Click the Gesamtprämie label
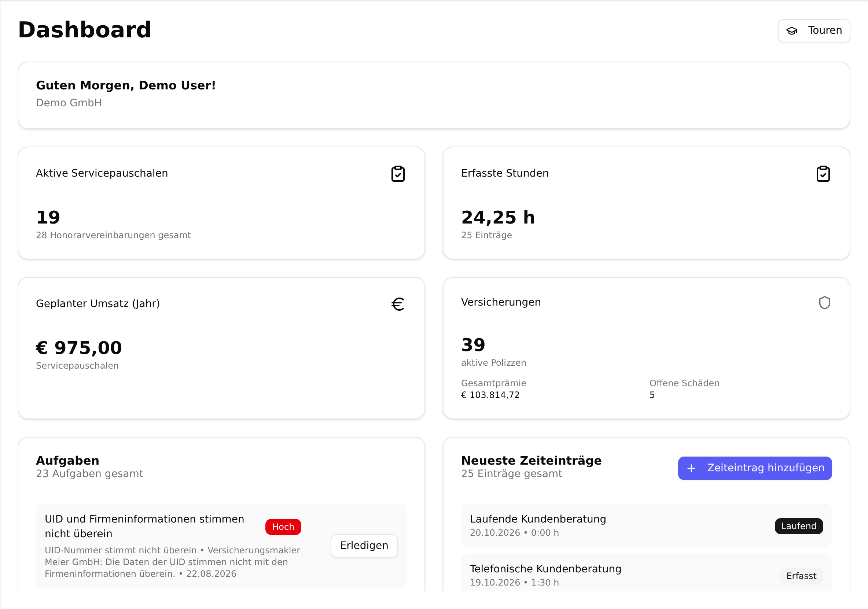This screenshot has width=868, height=609. coord(494,383)
